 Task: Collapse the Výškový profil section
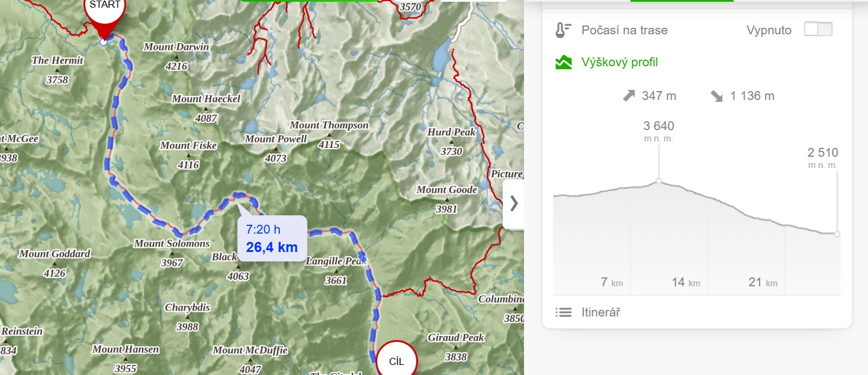click(619, 62)
